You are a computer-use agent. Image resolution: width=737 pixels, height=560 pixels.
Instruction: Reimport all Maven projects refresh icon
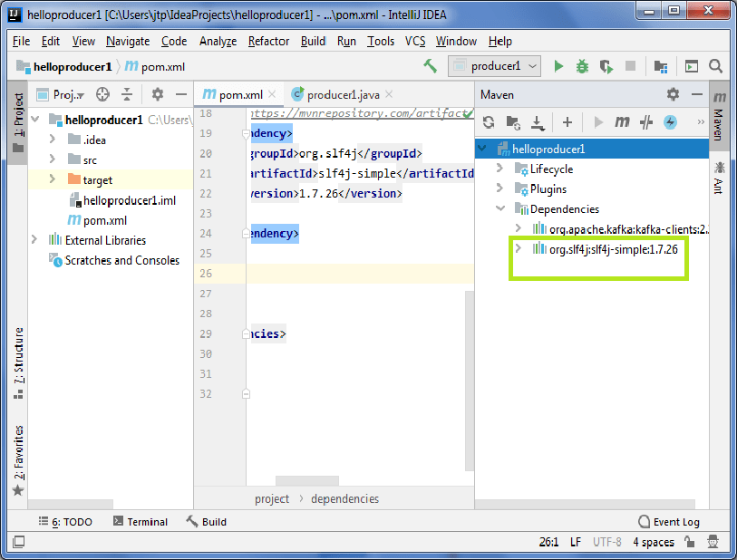click(x=489, y=122)
